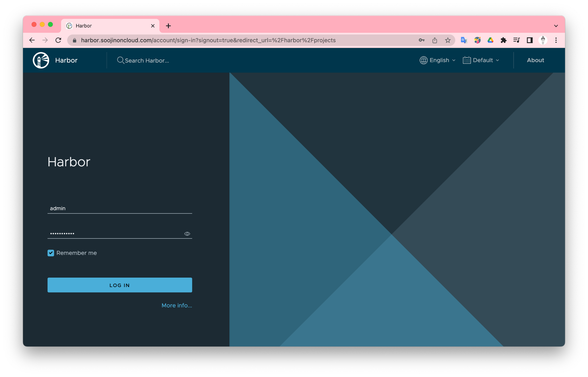Open the Google Drive extension icon
The height and width of the screenshot is (377, 588).
point(490,40)
